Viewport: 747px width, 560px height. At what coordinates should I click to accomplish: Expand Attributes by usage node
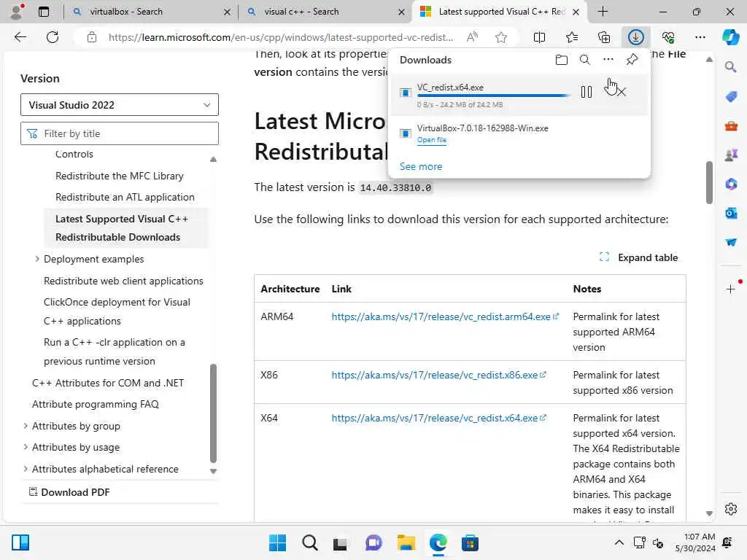(26, 447)
